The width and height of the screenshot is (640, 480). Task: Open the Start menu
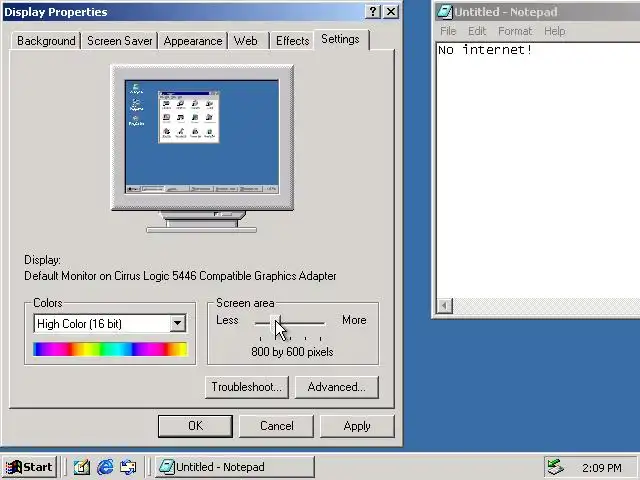pos(30,467)
